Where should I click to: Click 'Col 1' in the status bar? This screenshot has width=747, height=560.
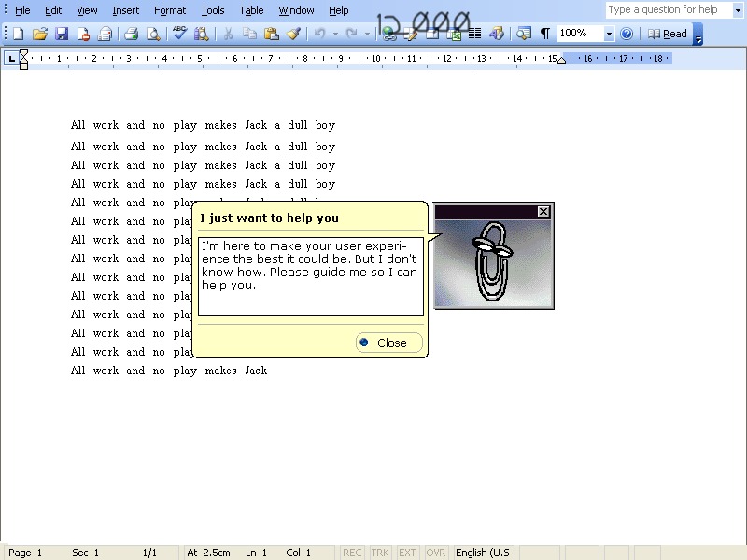coord(298,553)
